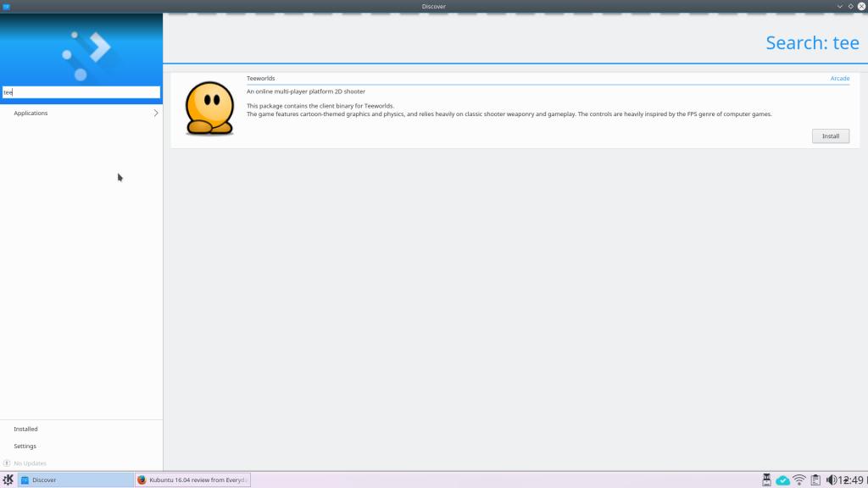This screenshot has width=868, height=488.
Task: Open the KDE application launcher
Action: [8, 480]
